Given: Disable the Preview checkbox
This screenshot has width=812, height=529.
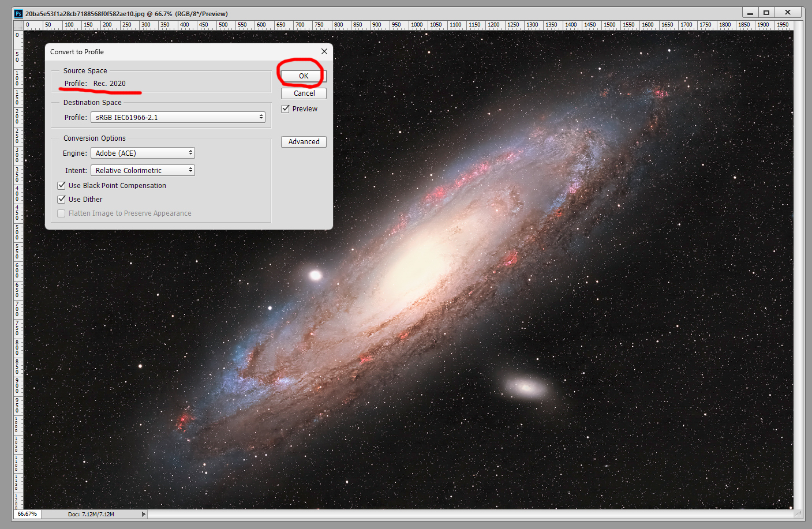Looking at the screenshot, I should [286, 108].
